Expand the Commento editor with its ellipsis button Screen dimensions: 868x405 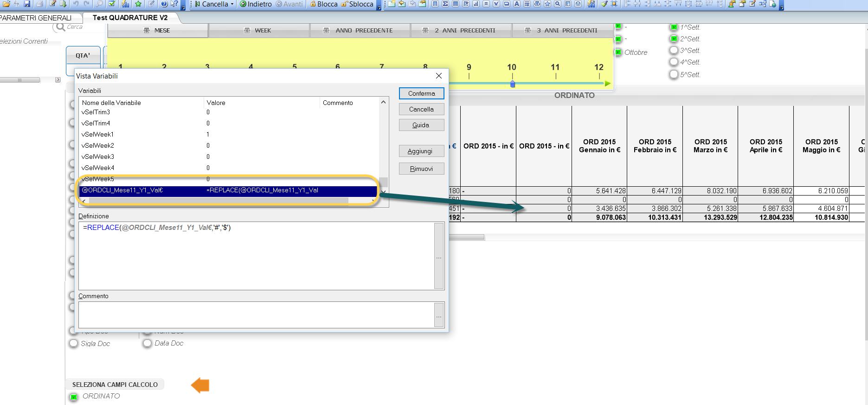439,315
